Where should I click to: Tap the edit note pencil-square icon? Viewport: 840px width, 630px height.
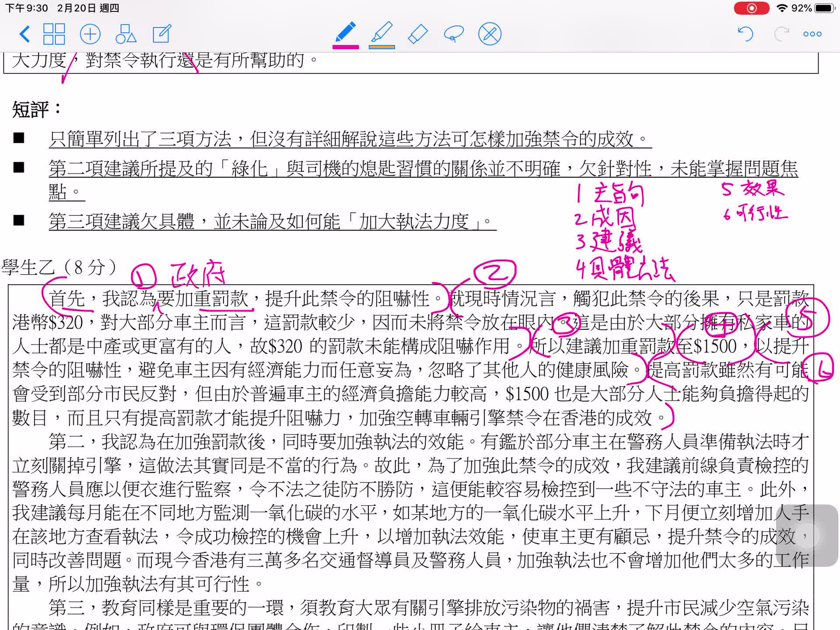tap(161, 34)
